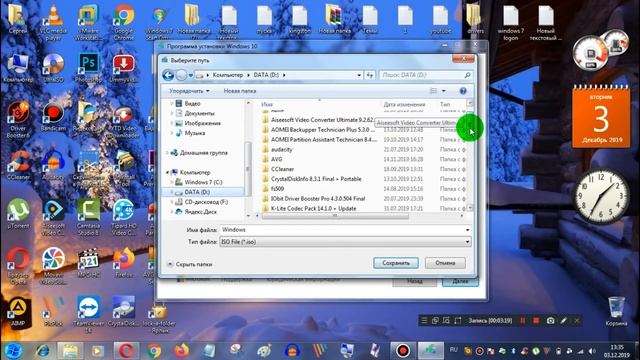The height and width of the screenshot is (360, 640).
Task: Open Internet Explorer from the taskbar
Action: coord(42,351)
